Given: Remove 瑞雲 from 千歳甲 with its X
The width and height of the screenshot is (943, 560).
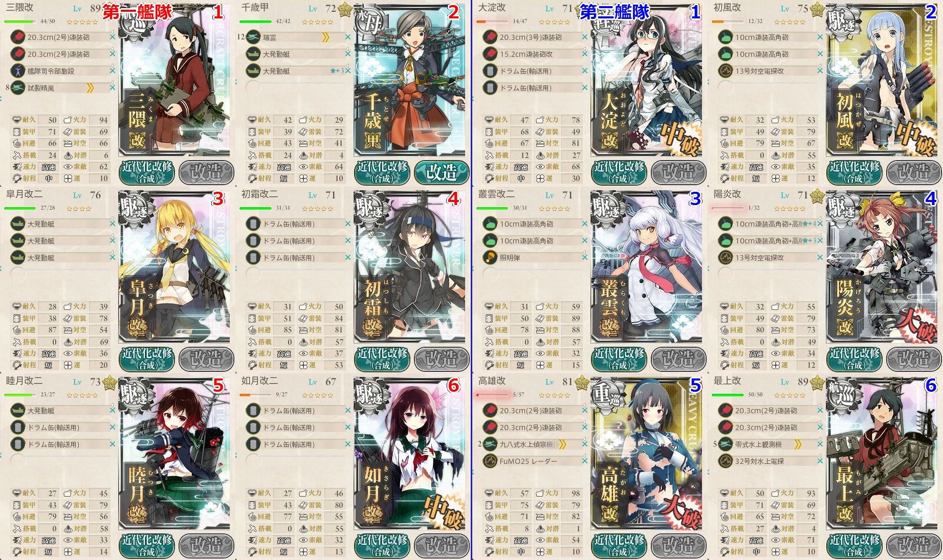Looking at the screenshot, I should (348, 37).
